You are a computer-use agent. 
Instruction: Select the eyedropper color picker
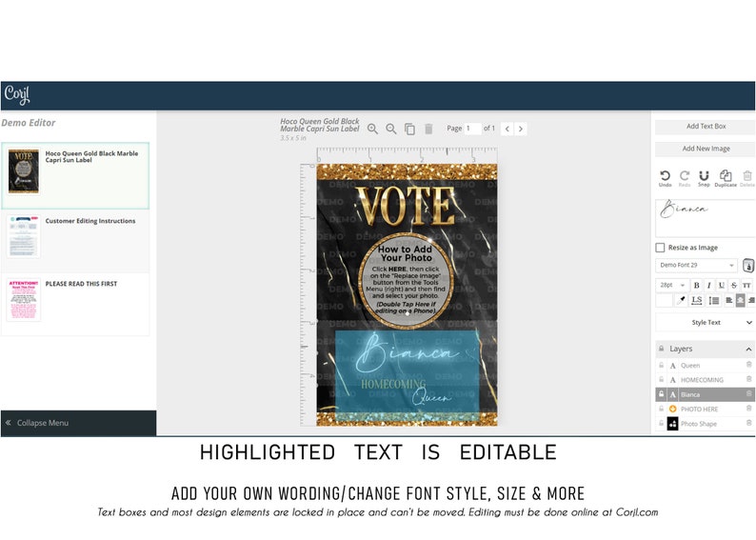(681, 300)
